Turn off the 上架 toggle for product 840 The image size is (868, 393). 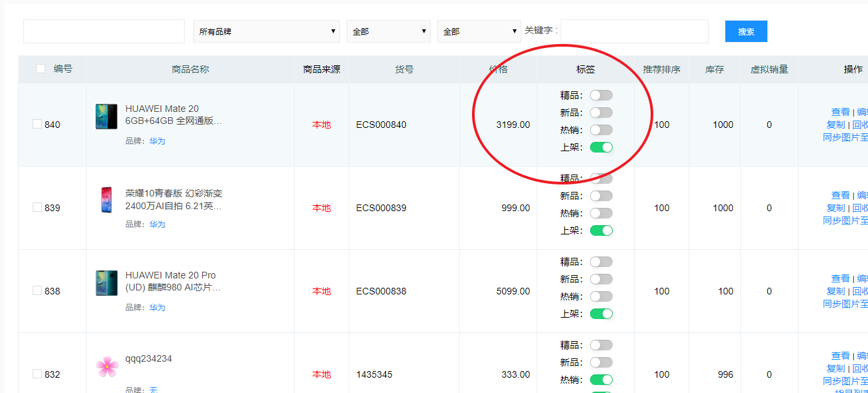tap(601, 147)
